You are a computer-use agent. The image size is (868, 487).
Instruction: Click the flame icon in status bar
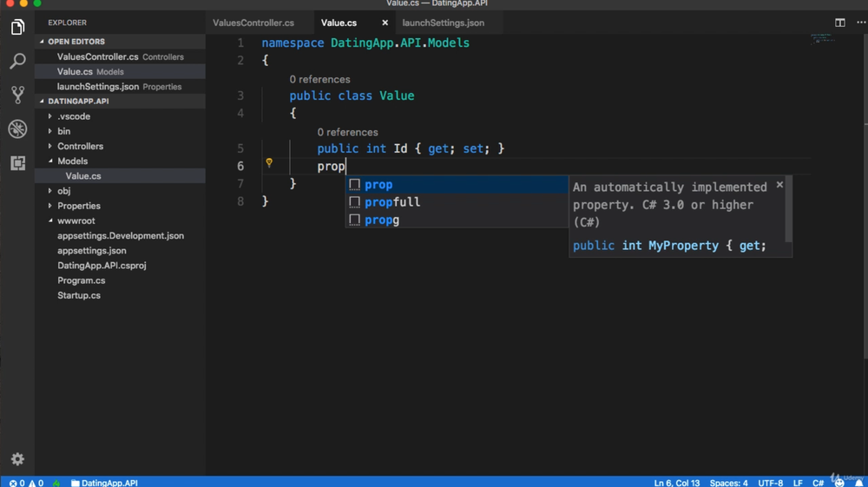pos(56,484)
